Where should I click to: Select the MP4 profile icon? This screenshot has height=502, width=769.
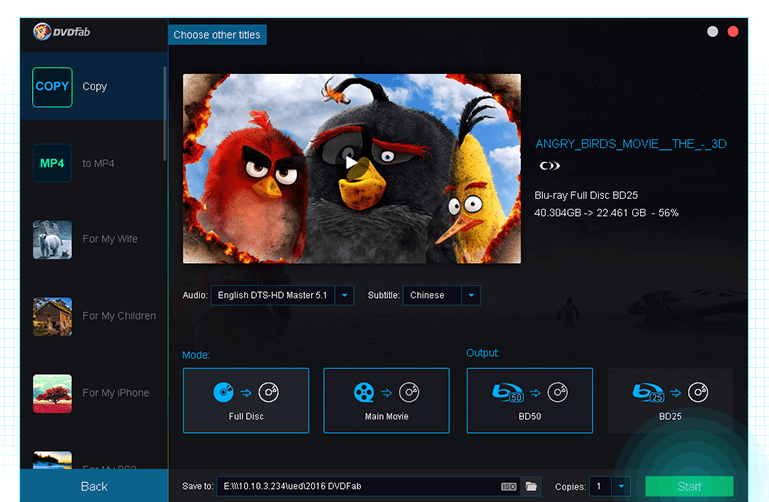click(52, 163)
